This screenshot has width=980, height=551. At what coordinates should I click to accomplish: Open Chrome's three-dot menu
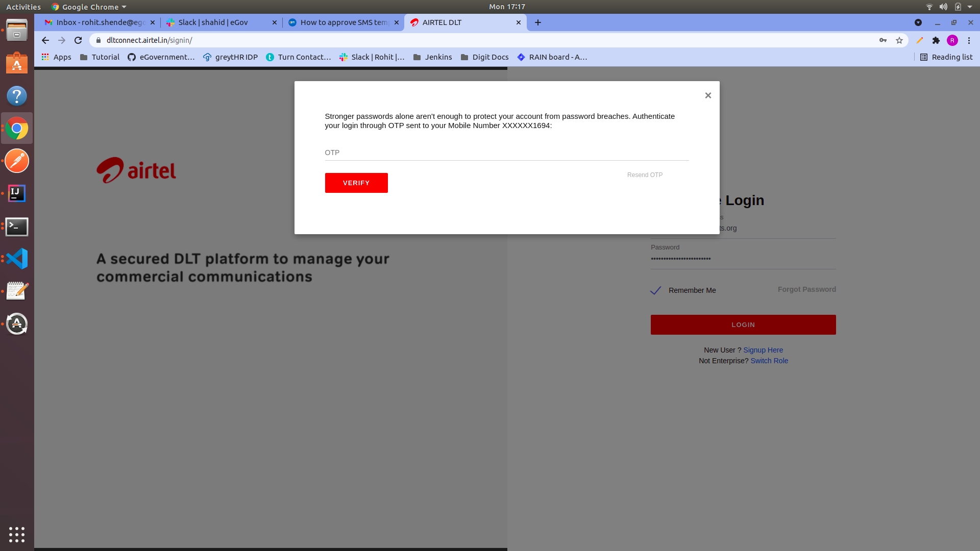(x=969, y=40)
